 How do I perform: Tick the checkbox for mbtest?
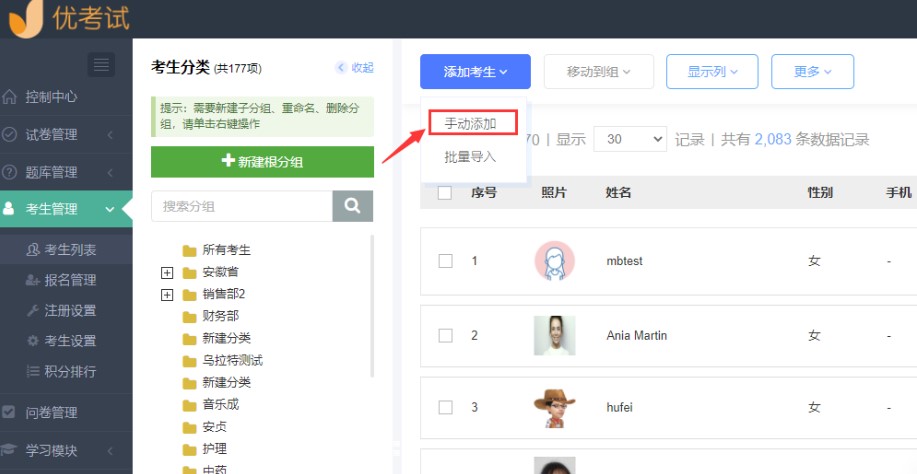pos(446,261)
